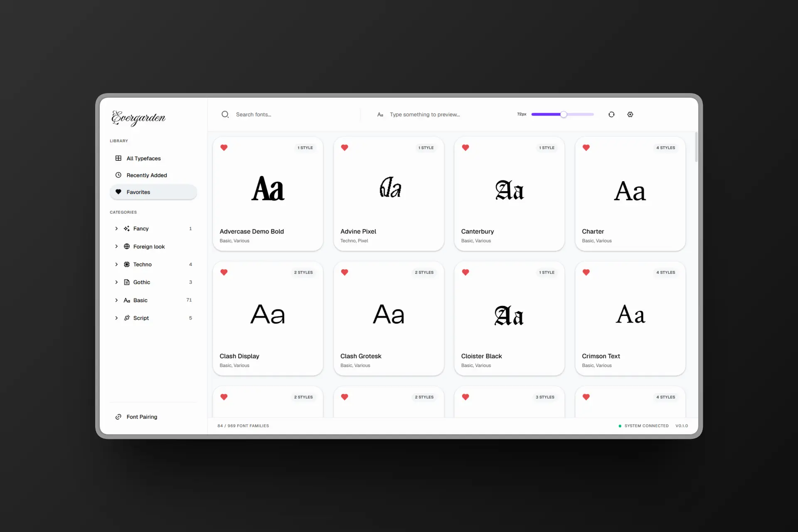Click the Crimson Text font title
798x532 pixels.
coord(601,356)
